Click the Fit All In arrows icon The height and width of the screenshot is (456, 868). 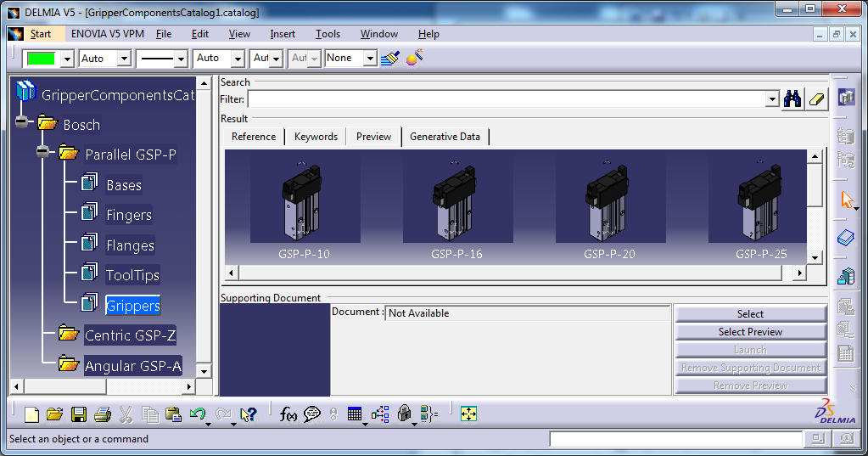[468, 414]
